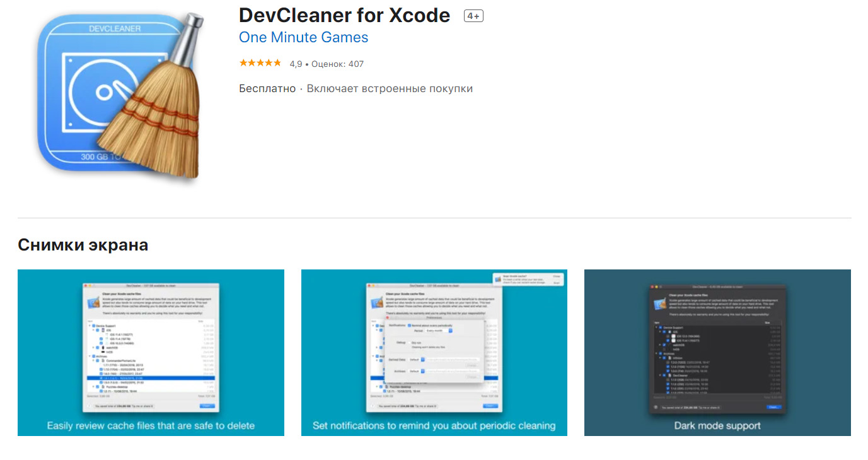Image resolution: width=868 pixels, height=460 pixels.
Task: Open the notifications reminder screenshot
Action: (x=434, y=352)
